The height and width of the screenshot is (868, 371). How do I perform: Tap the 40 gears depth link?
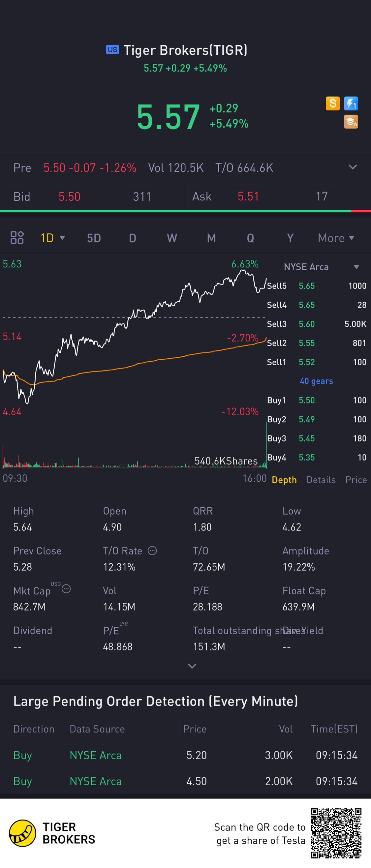pyautogui.click(x=316, y=381)
